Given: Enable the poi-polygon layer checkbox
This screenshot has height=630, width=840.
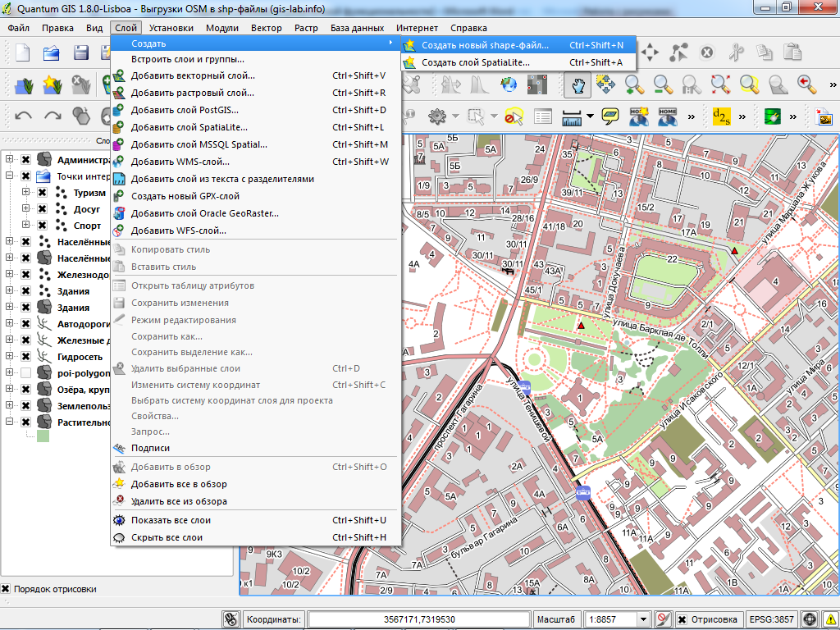Looking at the screenshot, I should 25,373.
